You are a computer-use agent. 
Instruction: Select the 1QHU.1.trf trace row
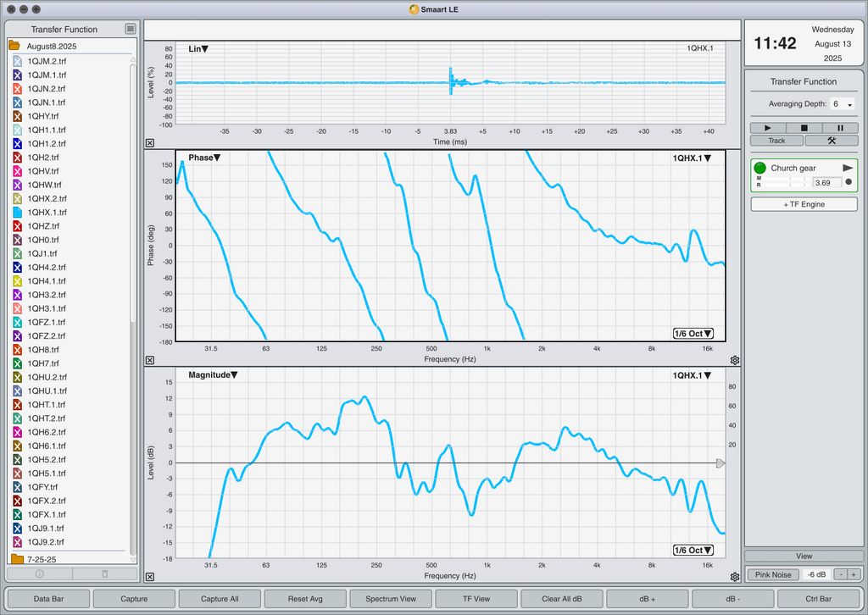(x=70, y=391)
